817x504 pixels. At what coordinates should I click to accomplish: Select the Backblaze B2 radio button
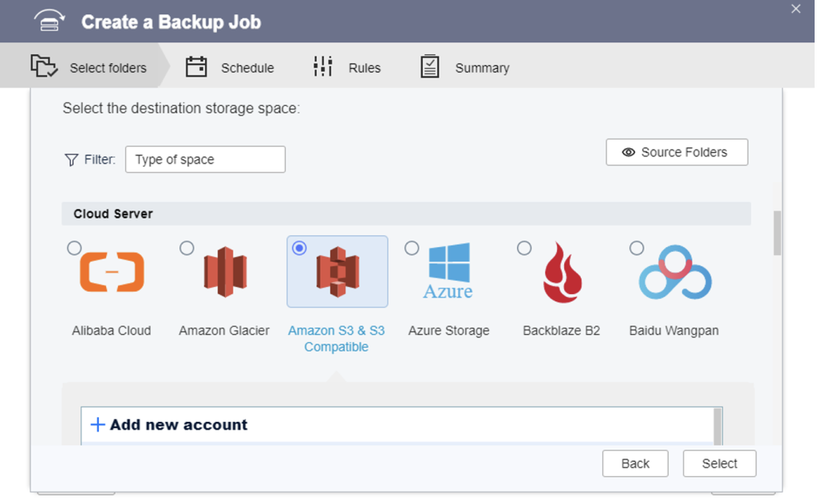point(524,248)
